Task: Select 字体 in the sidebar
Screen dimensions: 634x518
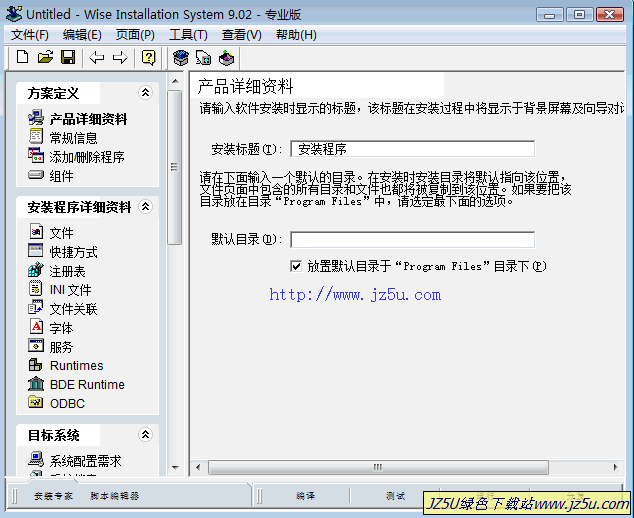Action: 61,328
